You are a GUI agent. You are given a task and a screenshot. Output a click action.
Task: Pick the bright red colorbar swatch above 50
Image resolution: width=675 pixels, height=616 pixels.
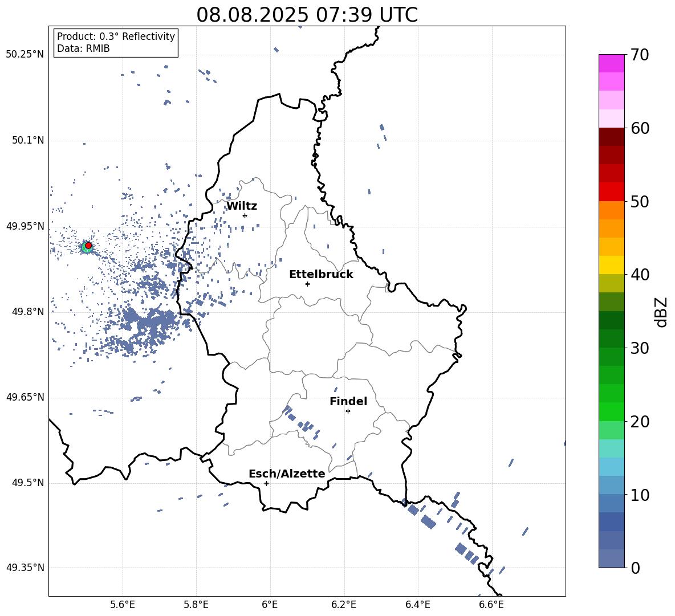(611, 192)
